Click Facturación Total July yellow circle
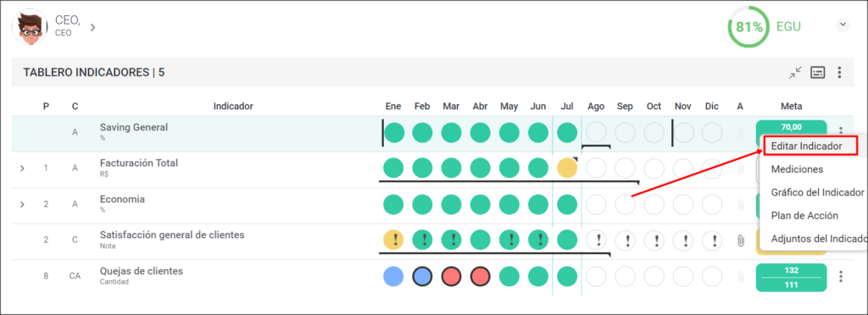The image size is (868, 315). pos(567,168)
